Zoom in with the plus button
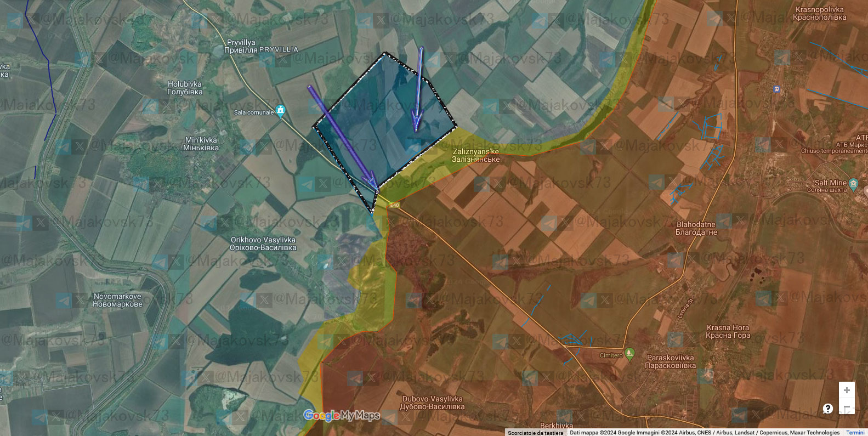 847,390
